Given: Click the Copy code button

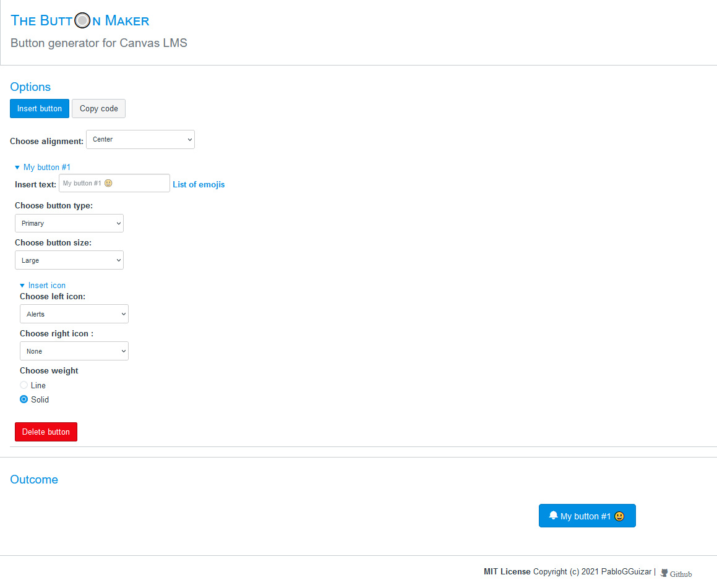Looking at the screenshot, I should tap(99, 109).
